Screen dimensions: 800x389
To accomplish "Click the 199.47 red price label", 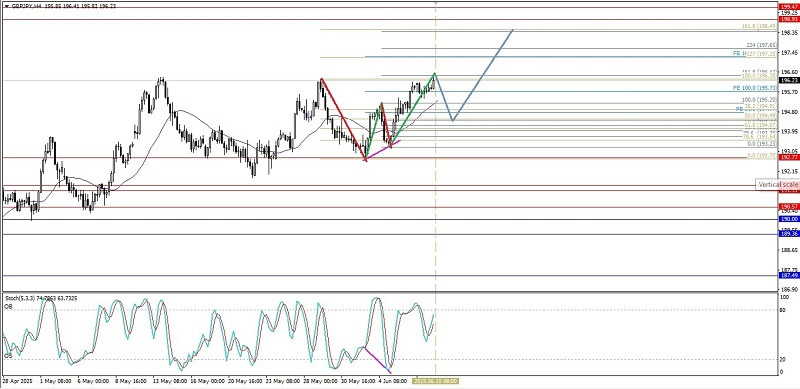I will pos(789,7).
